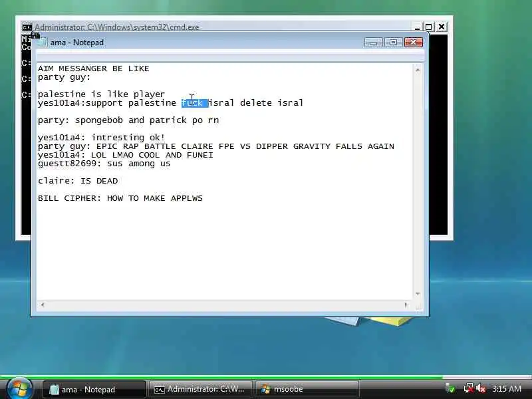Click the highlighted selected word in Notepad
Viewport: 532px width, 399px height.
coord(195,103)
